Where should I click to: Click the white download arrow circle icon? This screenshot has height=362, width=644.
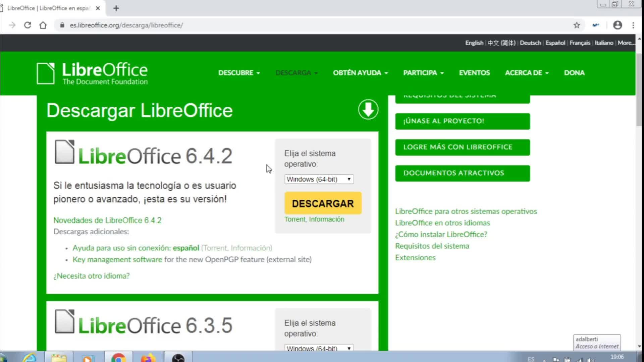(x=368, y=109)
